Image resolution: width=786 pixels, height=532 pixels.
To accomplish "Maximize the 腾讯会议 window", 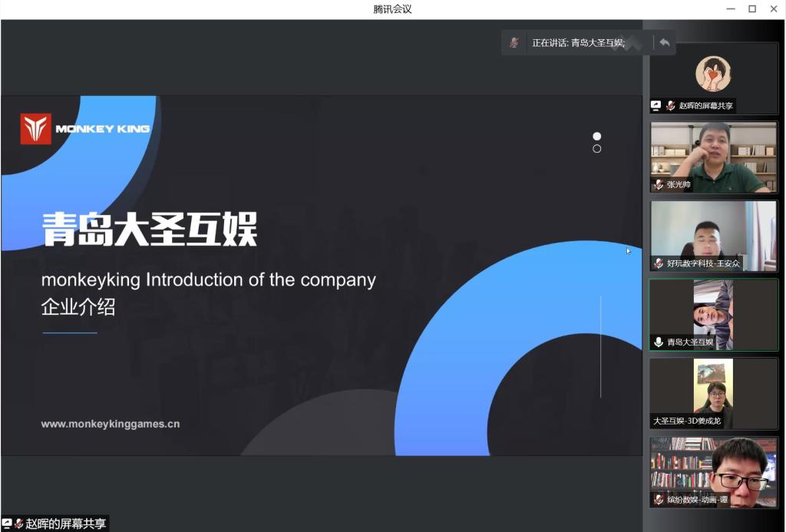I will point(752,9).
